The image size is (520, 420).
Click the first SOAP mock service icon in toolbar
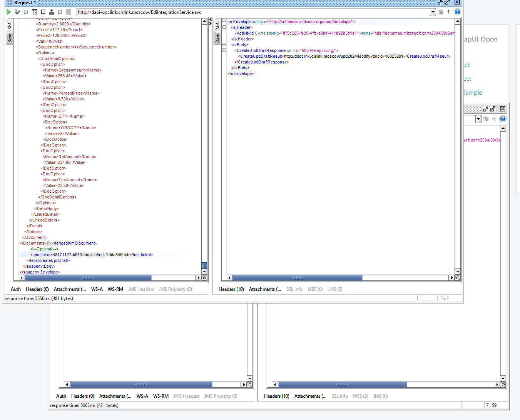coord(26,12)
